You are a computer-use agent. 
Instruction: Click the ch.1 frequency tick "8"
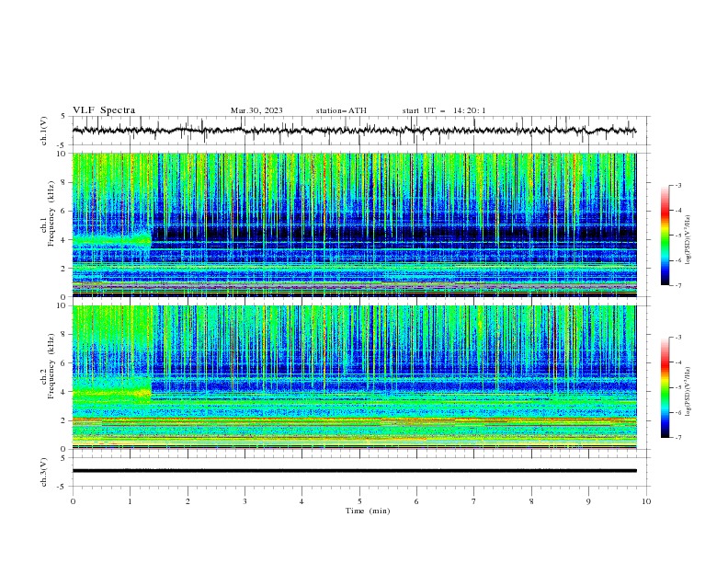(64, 182)
